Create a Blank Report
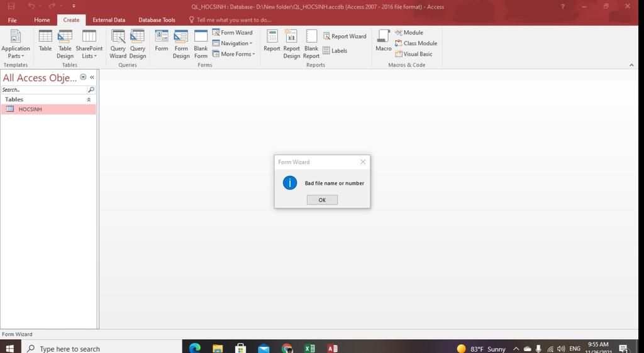The image size is (644, 353). pos(311,44)
